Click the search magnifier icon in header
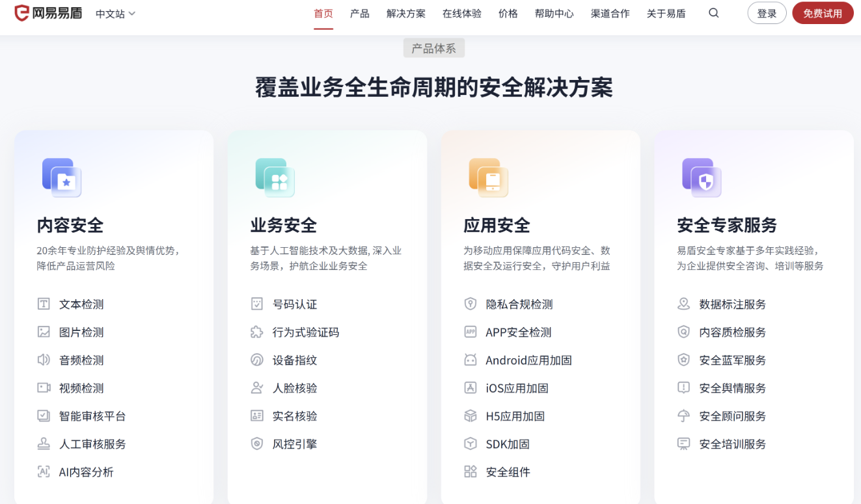The image size is (861, 504). click(x=714, y=13)
